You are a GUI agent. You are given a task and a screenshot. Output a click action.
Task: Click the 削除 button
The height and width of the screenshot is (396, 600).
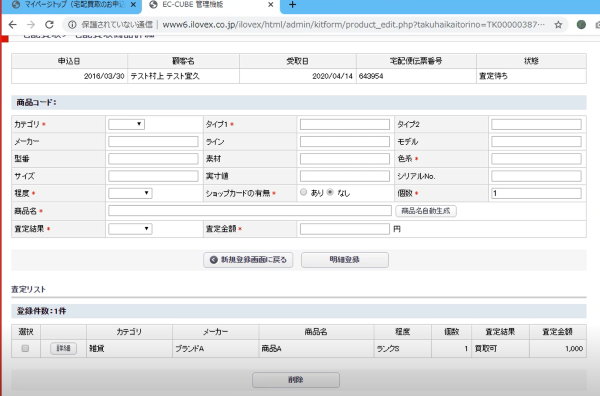click(296, 380)
